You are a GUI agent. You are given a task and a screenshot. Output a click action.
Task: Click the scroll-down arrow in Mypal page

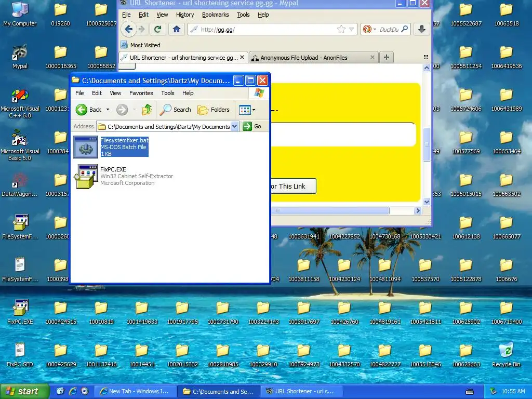(x=427, y=202)
